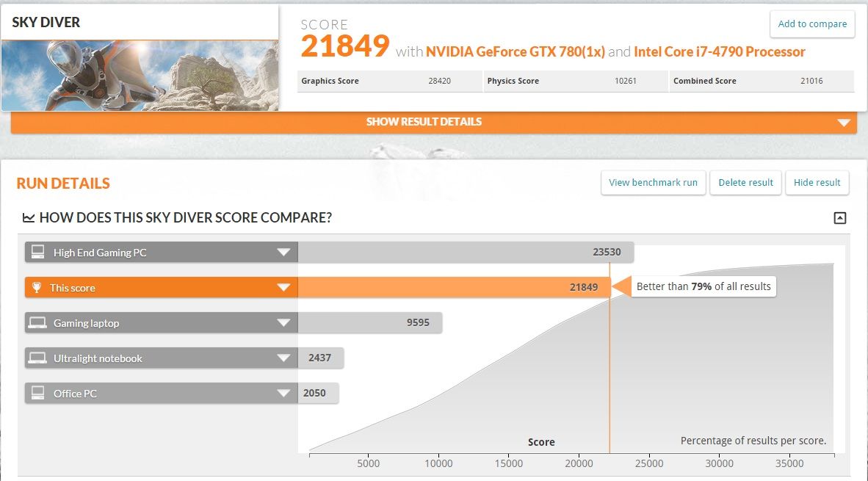The height and width of the screenshot is (481, 868).
Task: Open the NVIDIA GeForce GTX 780(1x) link
Action: pyautogui.click(x=516, y=52)
